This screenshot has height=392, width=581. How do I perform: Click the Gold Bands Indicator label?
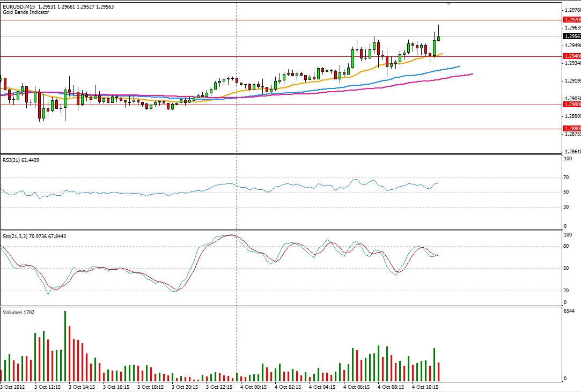[x=26, y=12]
